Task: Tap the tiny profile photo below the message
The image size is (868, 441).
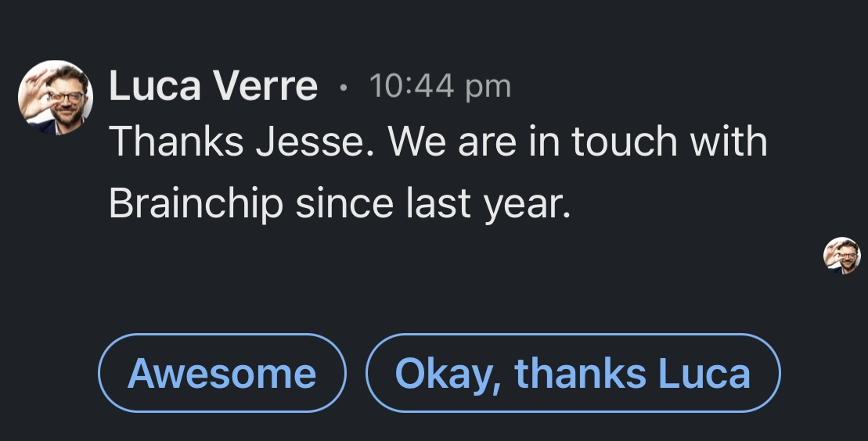Action: [841, 256]
